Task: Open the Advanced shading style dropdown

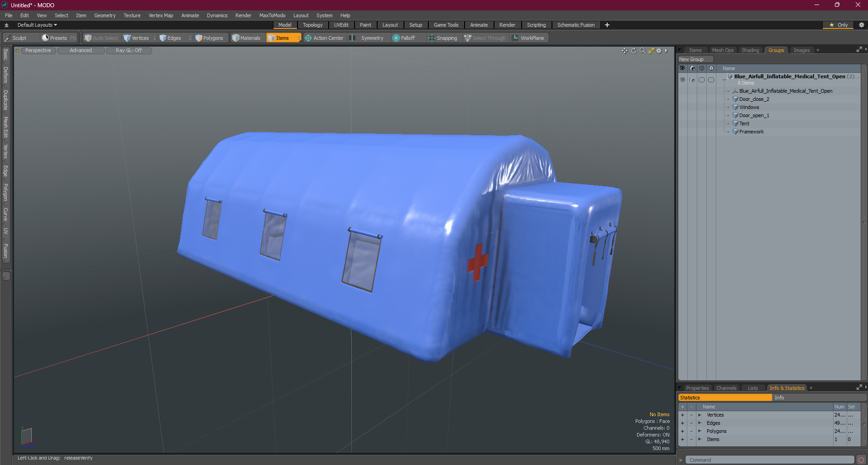Action: (81, 51)
